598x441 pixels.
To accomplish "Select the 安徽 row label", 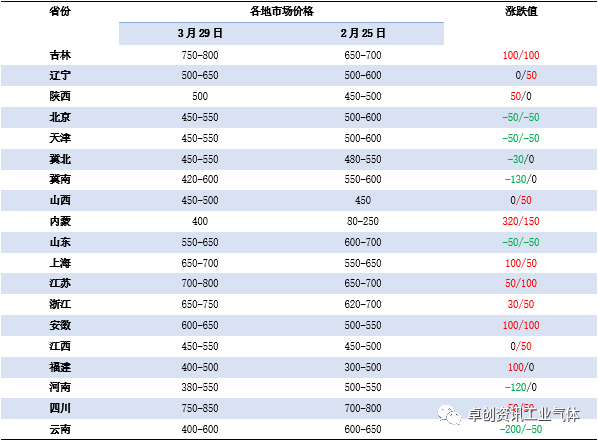I will click(x=60, y=325).
